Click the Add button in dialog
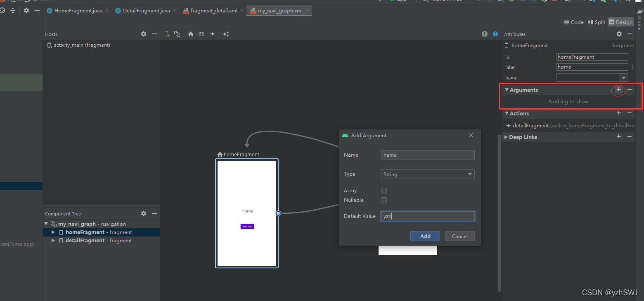 point(425,236)
